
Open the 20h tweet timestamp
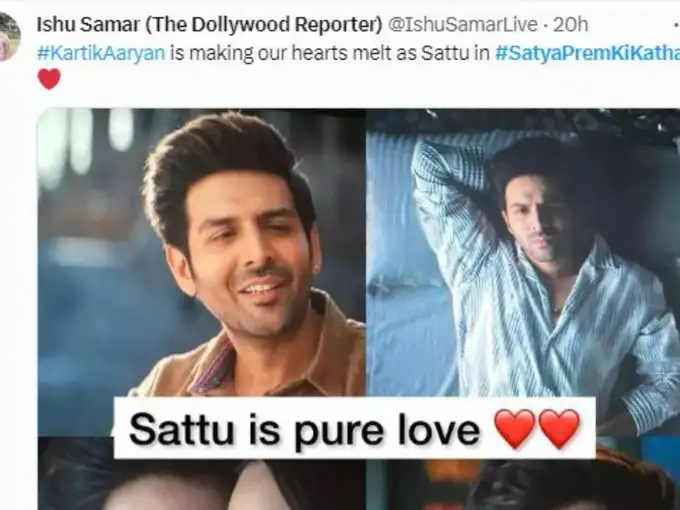570,25
